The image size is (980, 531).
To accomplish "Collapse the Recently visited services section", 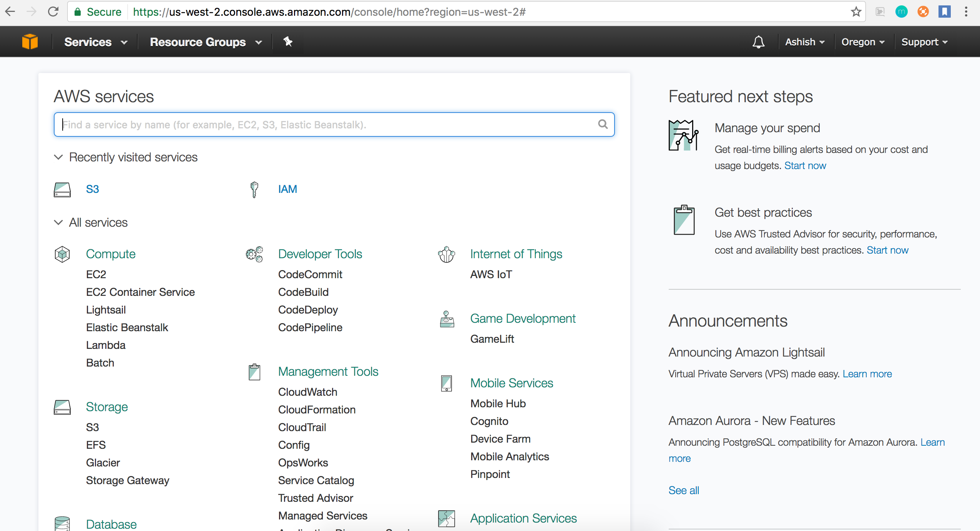I will click(x=58, y=157).
